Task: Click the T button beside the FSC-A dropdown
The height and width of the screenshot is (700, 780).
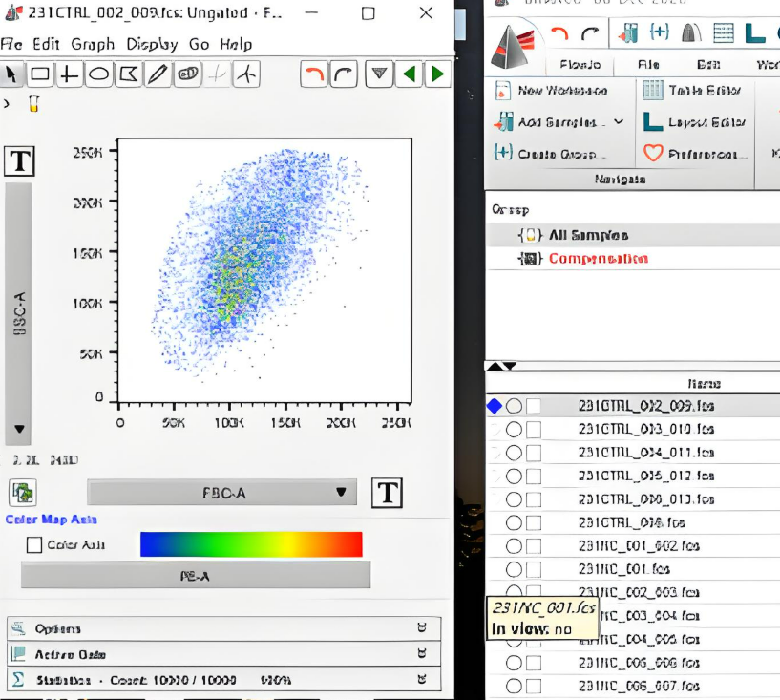Action: [x=387, y=493]
